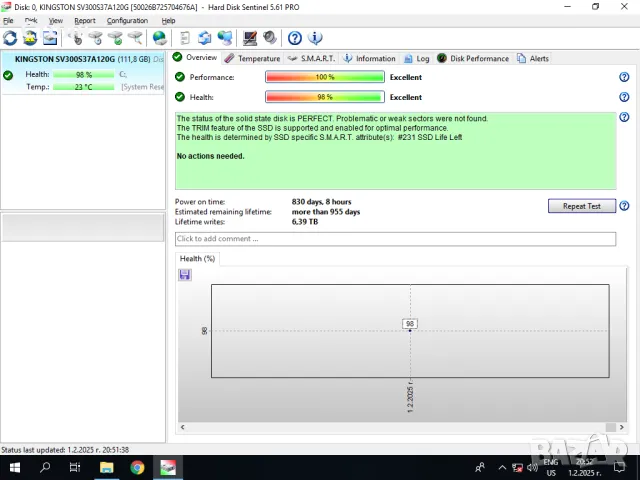Click the help icon next to Performance bar
Viewport: 640px width, 480px height.
tap(624, 77)
